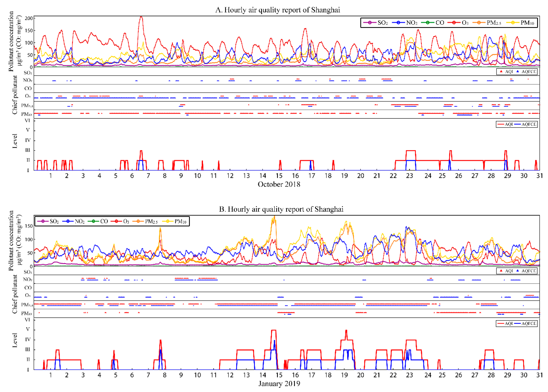
Task: Click the SO₂ legend marker in chart B
Action: point(43,221)
